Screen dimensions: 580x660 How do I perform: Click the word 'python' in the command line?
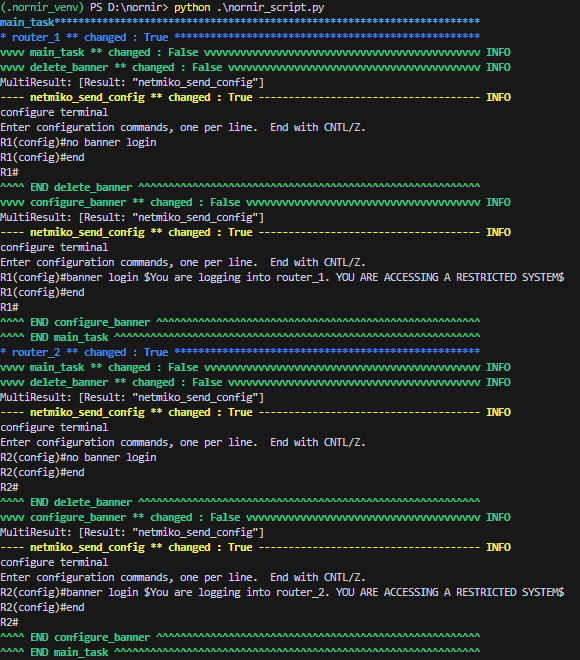tap(192, 8)
